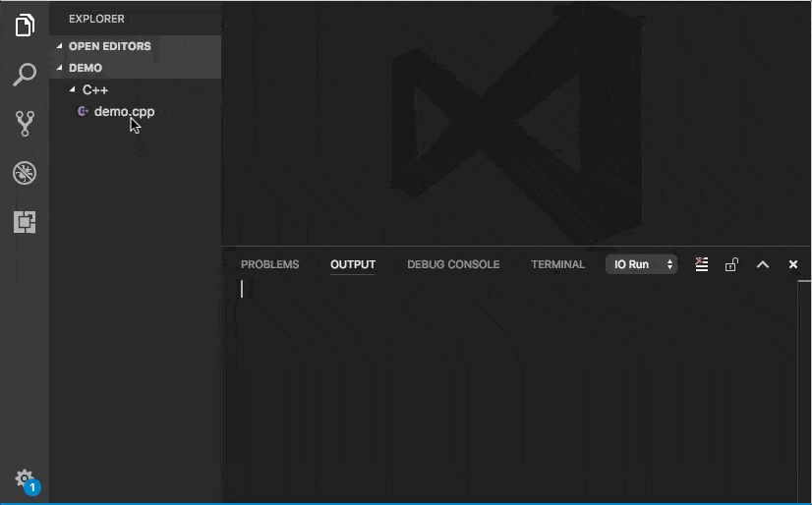Image resolution: width=812 pixels, height=505 pixels.
Task: Collapse the Open Editors section
Action: pos(135,46)
